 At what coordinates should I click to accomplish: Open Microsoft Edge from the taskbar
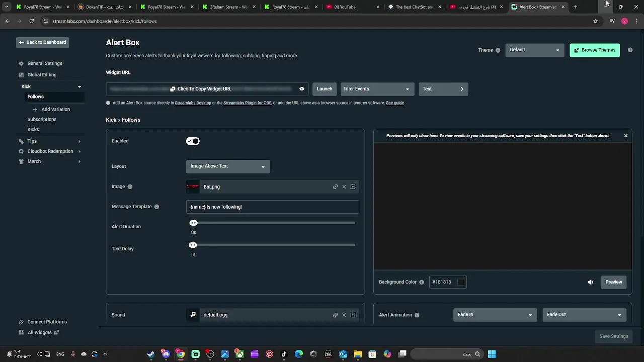coord(299,354)
